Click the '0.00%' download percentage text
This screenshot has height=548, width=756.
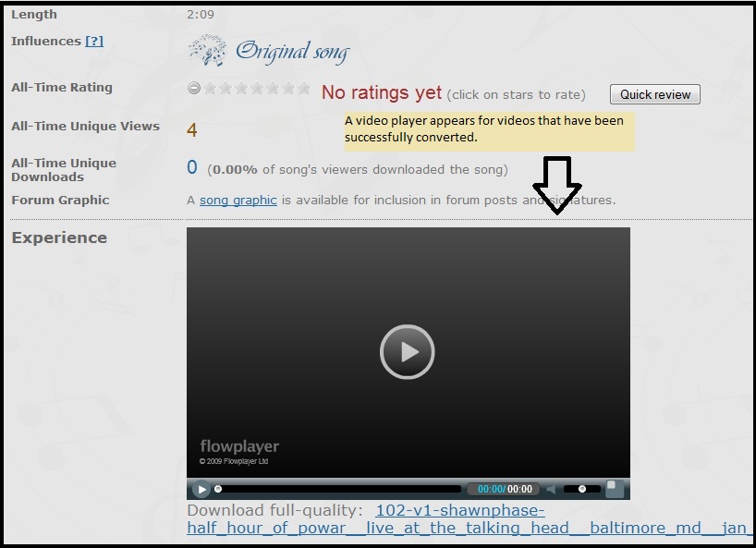pos(235,170)
